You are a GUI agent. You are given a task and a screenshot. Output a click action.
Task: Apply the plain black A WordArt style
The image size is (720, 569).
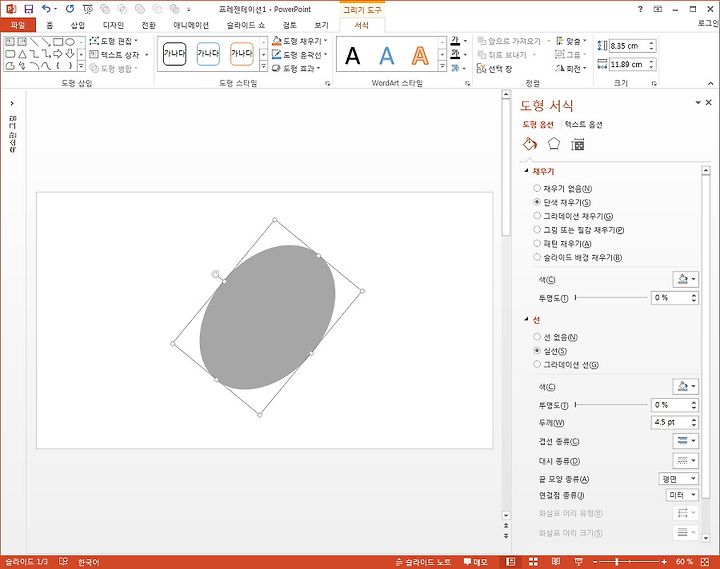click(x=353, y=56)
